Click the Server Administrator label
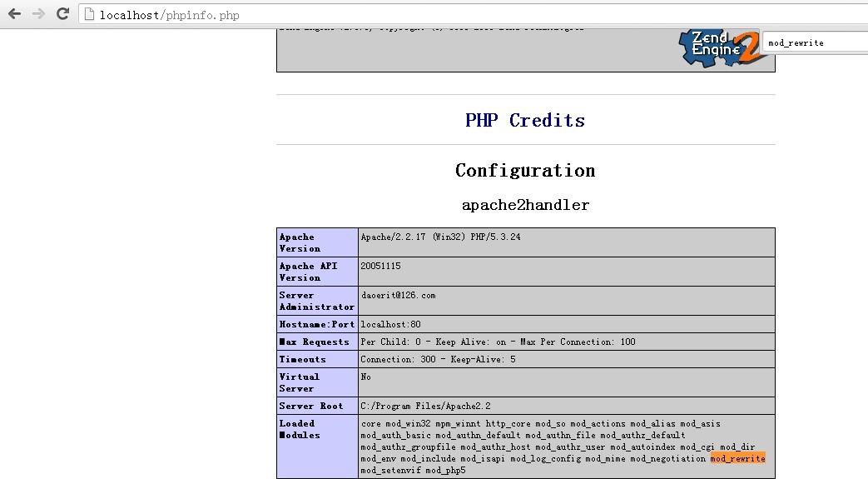Screen dimensions: 868x479 [317, 301]
